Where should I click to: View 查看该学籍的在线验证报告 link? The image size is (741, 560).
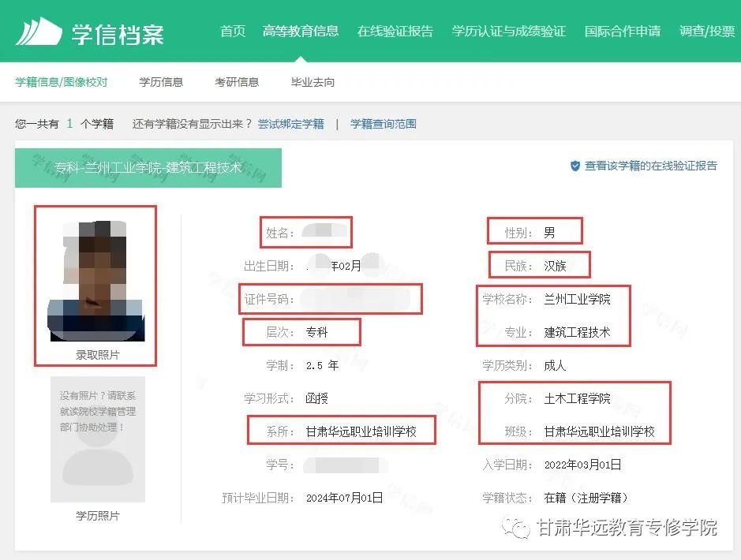[x=650, y=166]
